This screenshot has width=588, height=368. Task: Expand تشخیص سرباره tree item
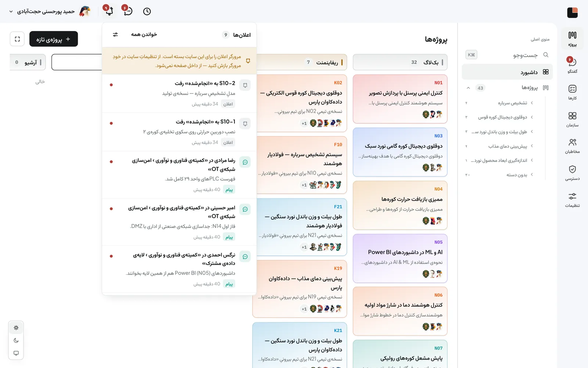(532, 103)
